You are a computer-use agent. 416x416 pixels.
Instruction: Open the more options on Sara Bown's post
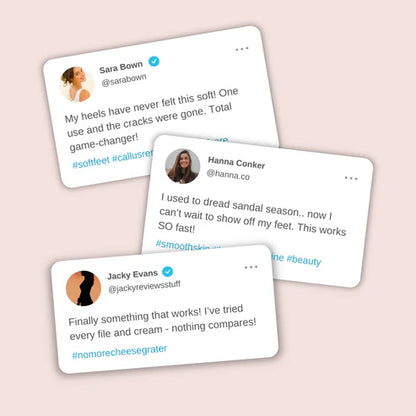[242, 49]
